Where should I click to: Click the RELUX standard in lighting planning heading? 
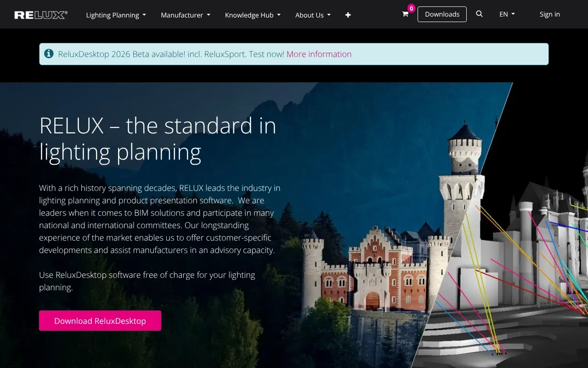click(x=158, y=138)
